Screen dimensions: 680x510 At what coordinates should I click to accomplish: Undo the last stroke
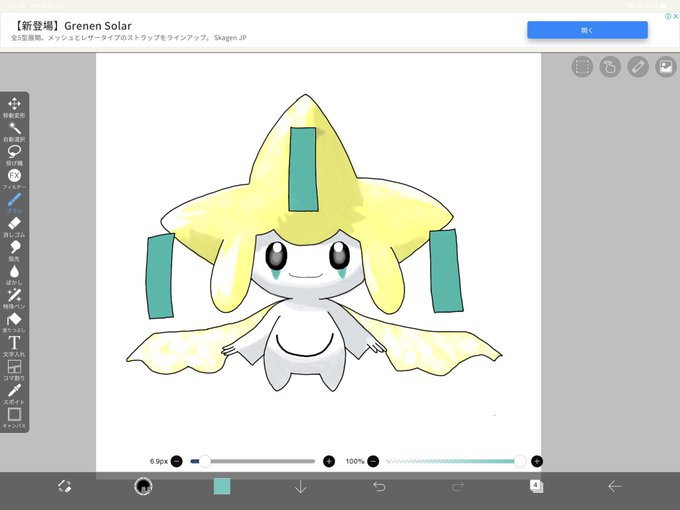click(x=379, y=486)
